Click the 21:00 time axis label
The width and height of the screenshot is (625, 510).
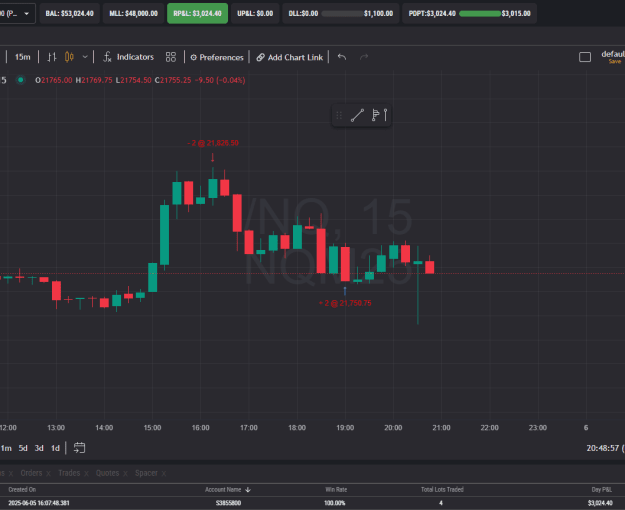pyautogui.click(x=441, y=428)
